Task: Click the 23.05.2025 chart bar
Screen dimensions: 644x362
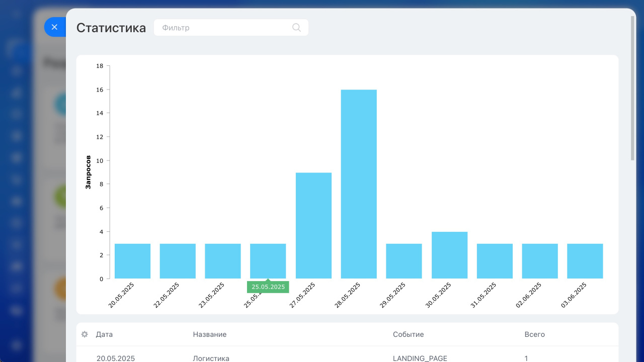Action: pos(223,261)
